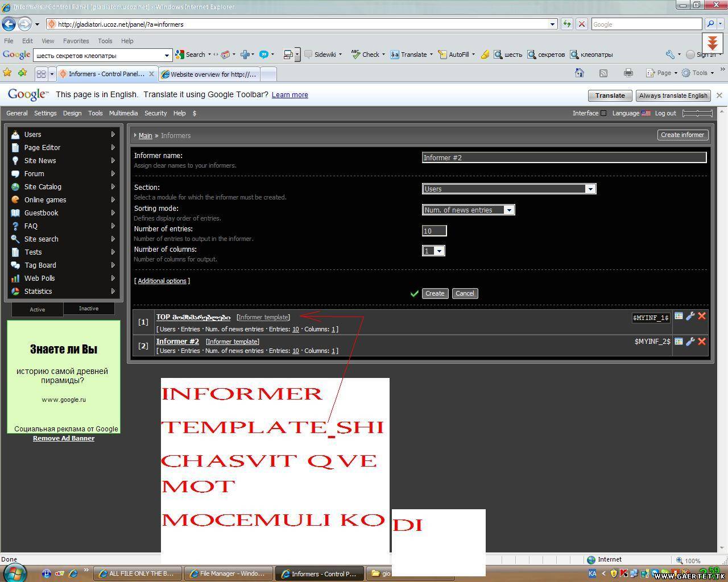Click the Statistics chart icon in sidebar
This screenshot has height=582, width=728.
coord(15,292)
